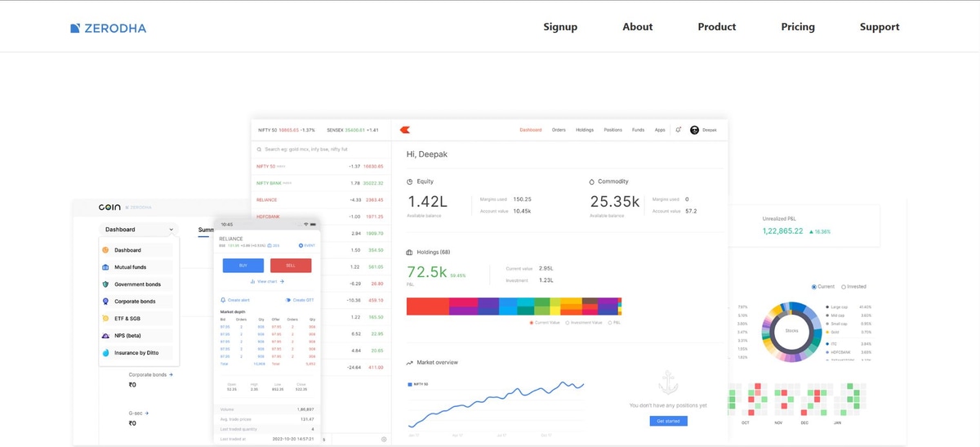Image resolution: width=980 pixels, height=447 pixels.
Task: Choose Dashboard in Coin dropdown list
Action: (x=137, y=250)
